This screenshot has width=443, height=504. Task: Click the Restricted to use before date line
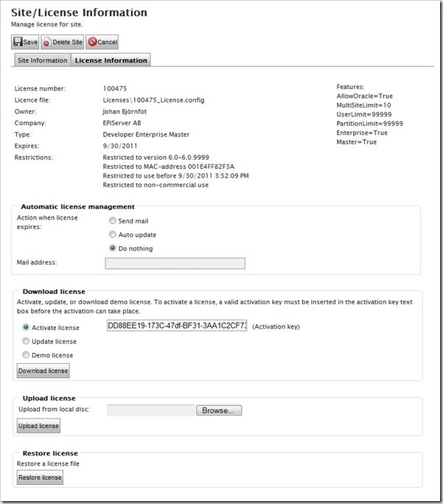pos(176,176)
